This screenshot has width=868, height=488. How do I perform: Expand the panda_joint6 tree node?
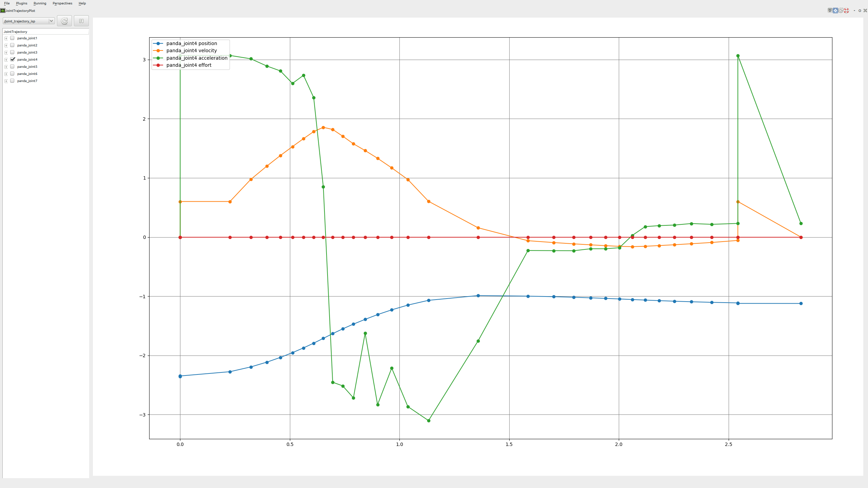pyautogui.click(x=6, y=74)
